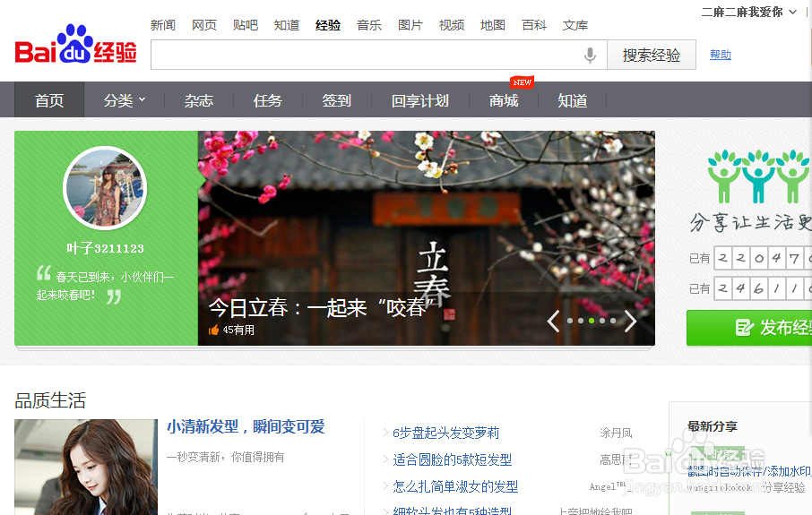Viewport: 812px width, 515px height.
Task: Click the NEW badge above 商城
Action: pos(522,82)
